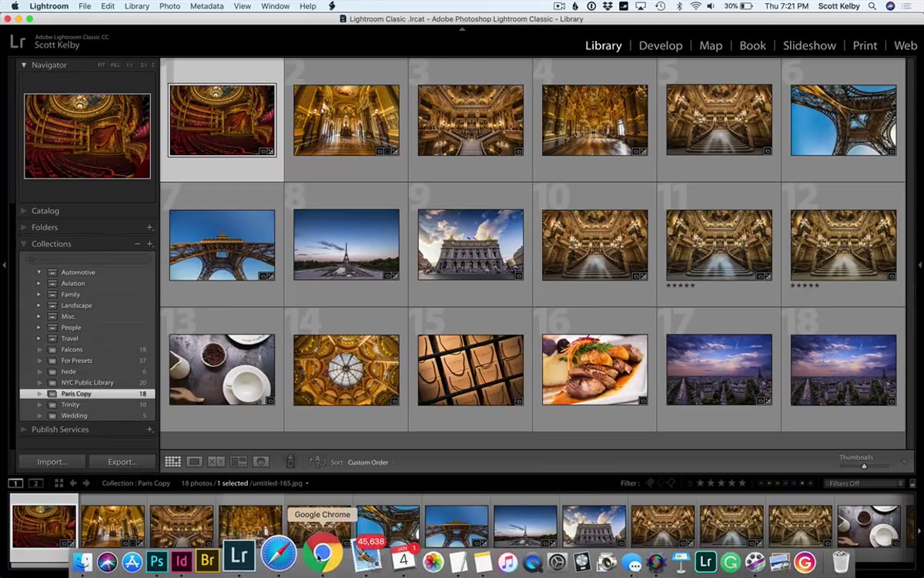Click second window button labeled 2

[35, 483]
